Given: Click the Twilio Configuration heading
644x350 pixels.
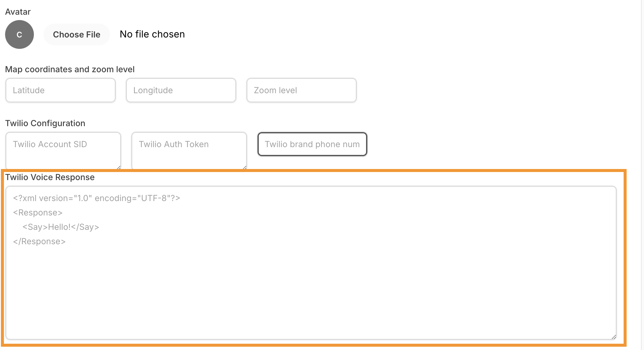Looking at the screenshot, I should pyautogui.click(x=45, y=123).
